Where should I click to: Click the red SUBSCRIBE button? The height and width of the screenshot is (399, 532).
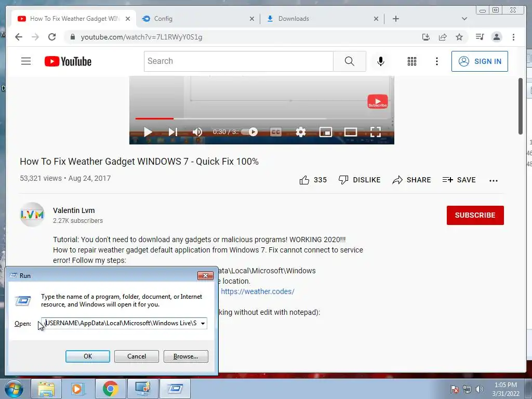click(475, 215)
